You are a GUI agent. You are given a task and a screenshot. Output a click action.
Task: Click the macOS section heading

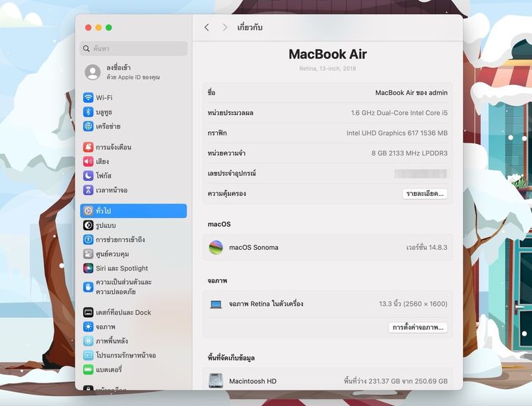click(219, 224)
